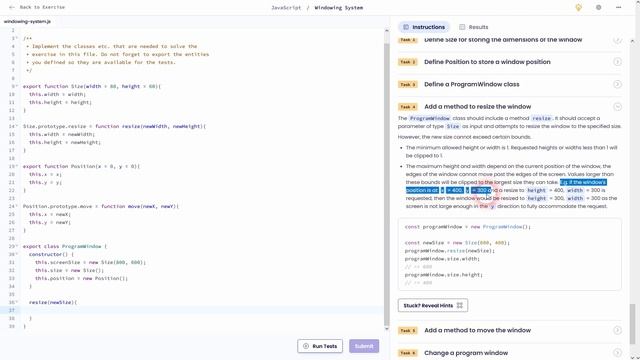Fold the constructor at line 30

pos(17,254)
